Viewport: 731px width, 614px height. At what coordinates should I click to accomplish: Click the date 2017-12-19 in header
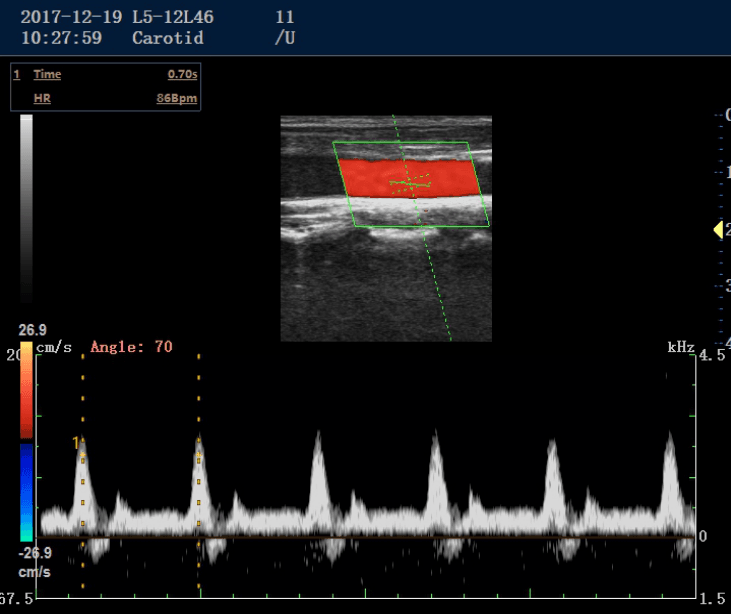point(71,17)
